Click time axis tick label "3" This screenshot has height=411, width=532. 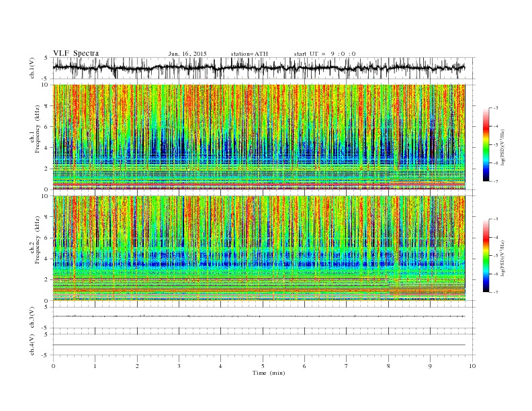(179, 366)
